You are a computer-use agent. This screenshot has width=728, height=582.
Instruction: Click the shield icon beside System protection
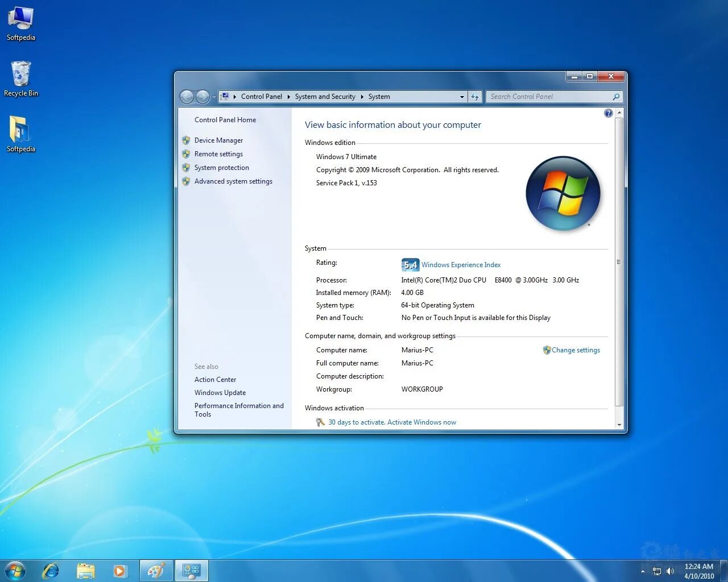186,168
